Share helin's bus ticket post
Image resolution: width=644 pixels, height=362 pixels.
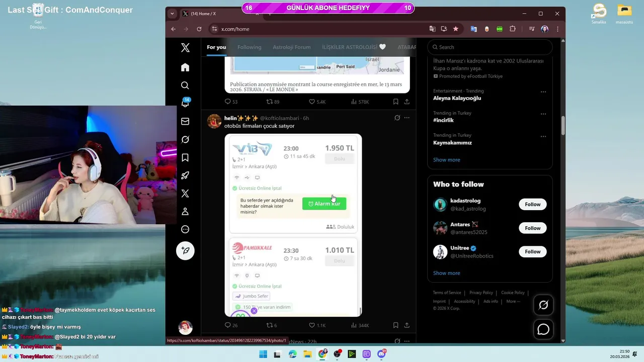click(407, 325)
